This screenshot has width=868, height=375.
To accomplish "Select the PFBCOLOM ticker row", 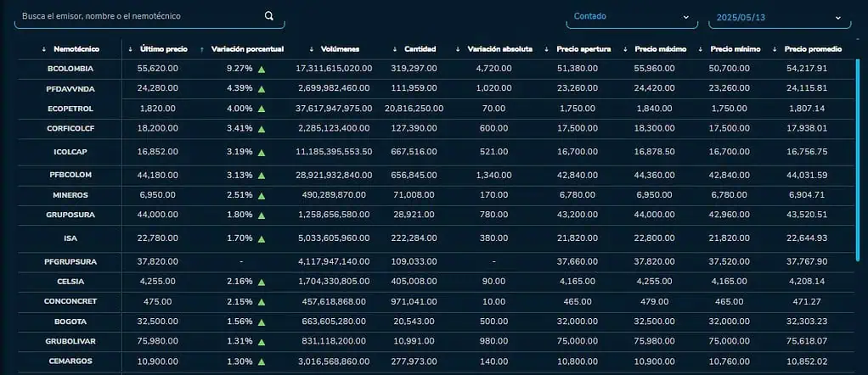I will tap(437, 176).
